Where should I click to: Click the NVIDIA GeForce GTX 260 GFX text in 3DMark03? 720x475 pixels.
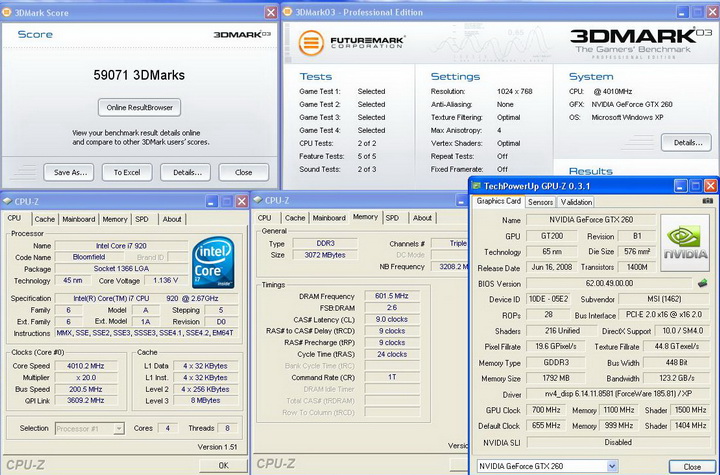(632, 104)
